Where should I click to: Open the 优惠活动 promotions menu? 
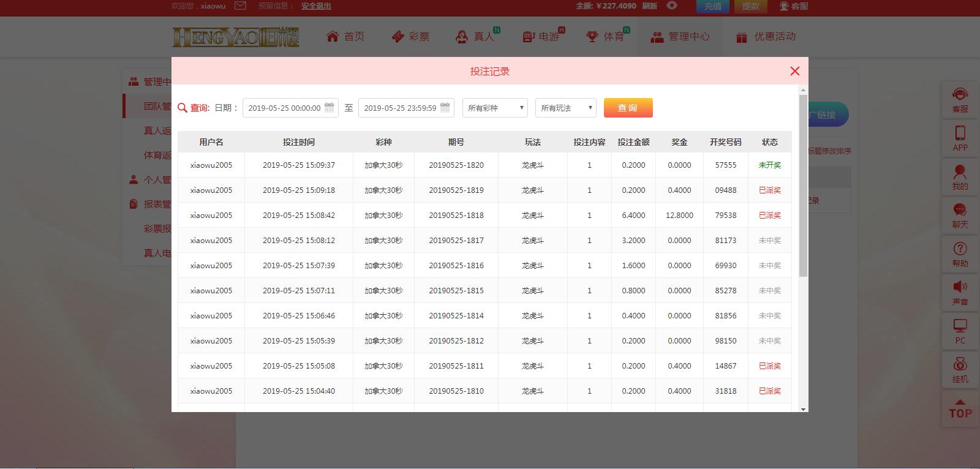click(766, 37)
